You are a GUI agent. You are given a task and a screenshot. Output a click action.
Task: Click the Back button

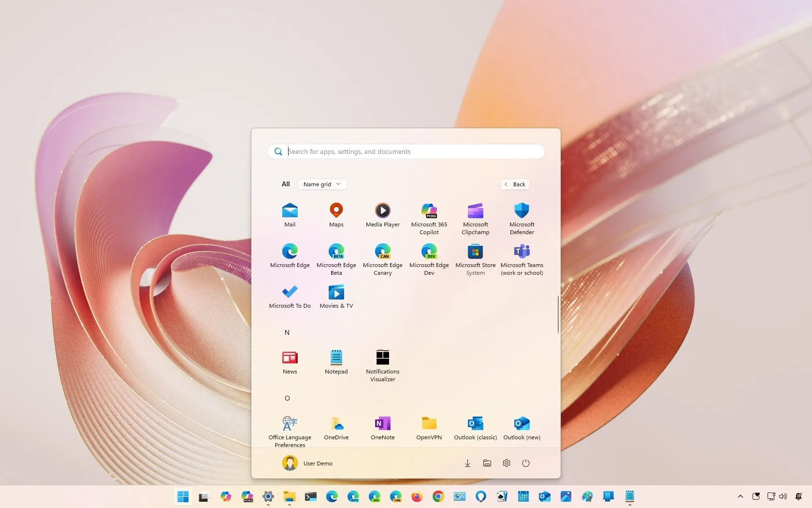515,184
